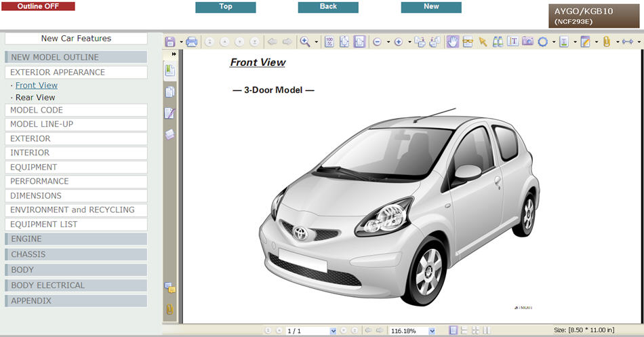Click the paperclip attachment toolbar icon

point(606,42)
